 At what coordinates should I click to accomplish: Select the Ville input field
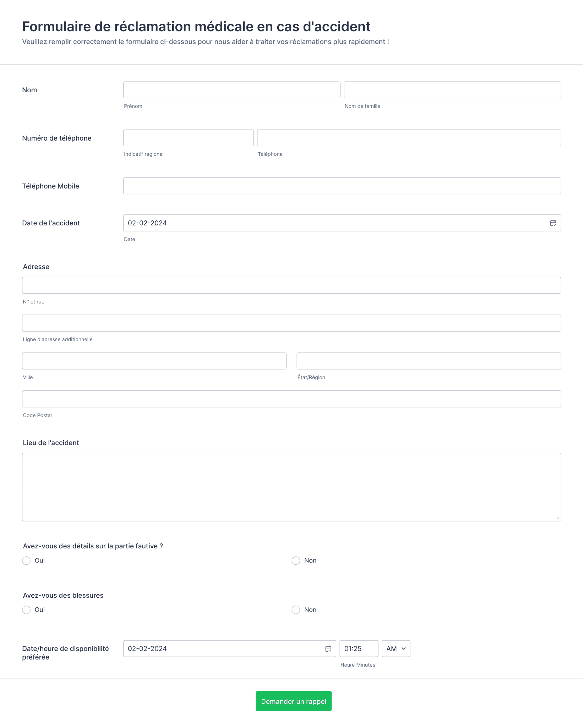click(x=154, y=361)
